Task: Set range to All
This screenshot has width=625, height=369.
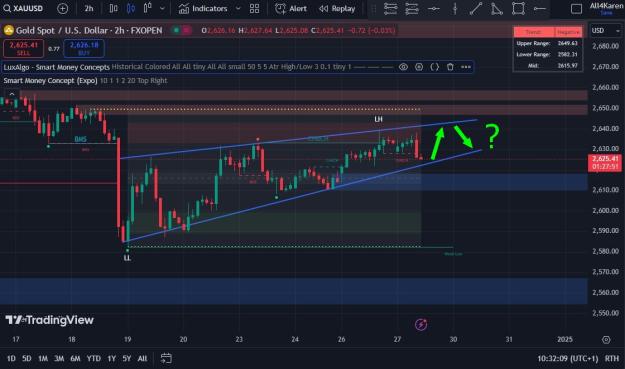Action: (x=142, y=359)
